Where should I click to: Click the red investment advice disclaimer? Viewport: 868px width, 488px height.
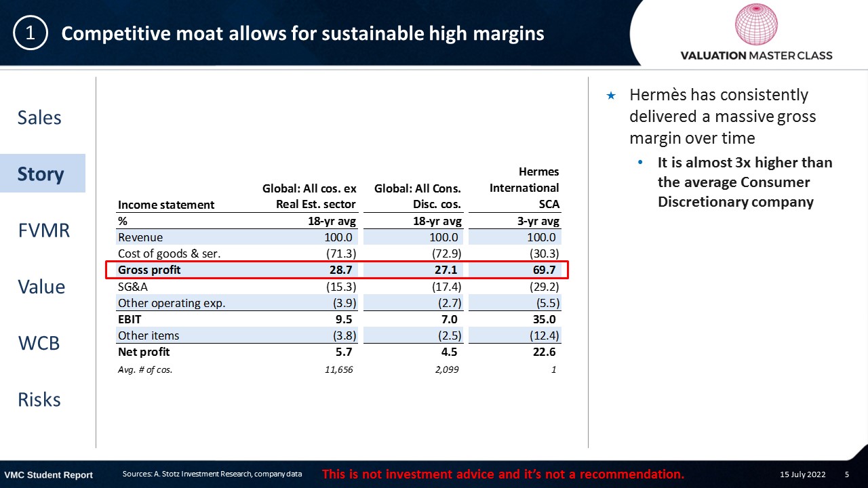tap(502, 474)
